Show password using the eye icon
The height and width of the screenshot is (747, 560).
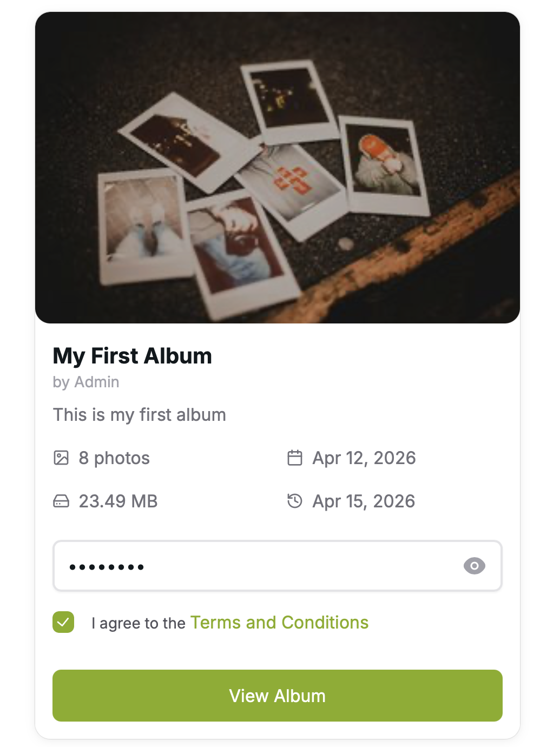pos(474,566)
